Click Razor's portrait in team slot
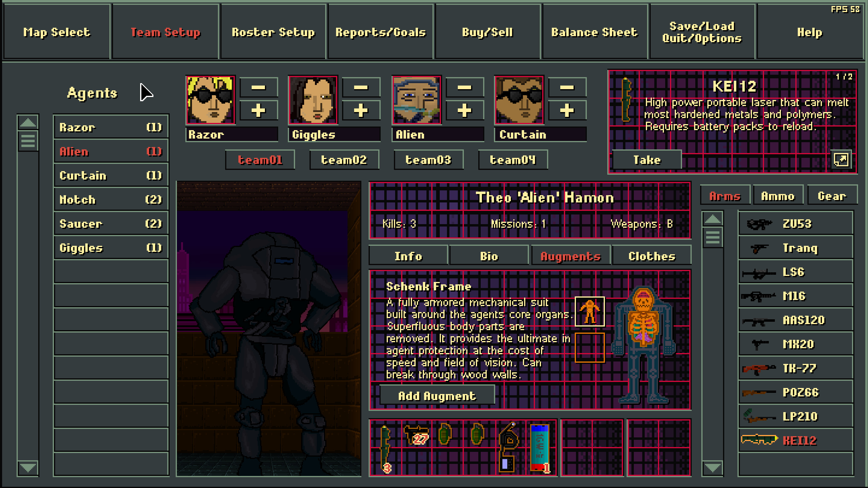 click(211, 100)
